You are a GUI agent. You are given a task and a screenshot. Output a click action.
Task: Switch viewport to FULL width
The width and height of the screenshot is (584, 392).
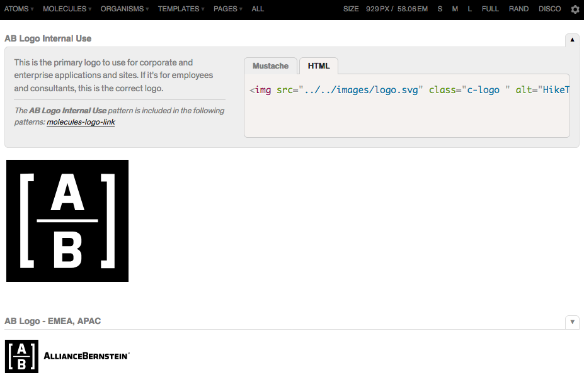(490, 9)
